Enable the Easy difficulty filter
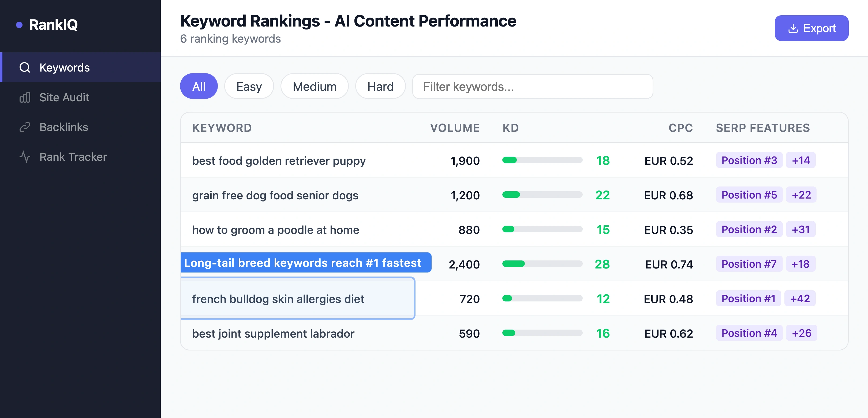This screenshot has height=418, width=868. click(x=249, y=86)
